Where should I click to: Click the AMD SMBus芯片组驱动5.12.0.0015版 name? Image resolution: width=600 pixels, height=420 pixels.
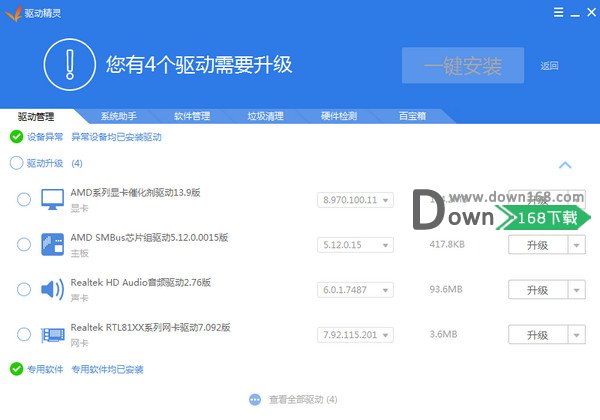pos(149,238)
